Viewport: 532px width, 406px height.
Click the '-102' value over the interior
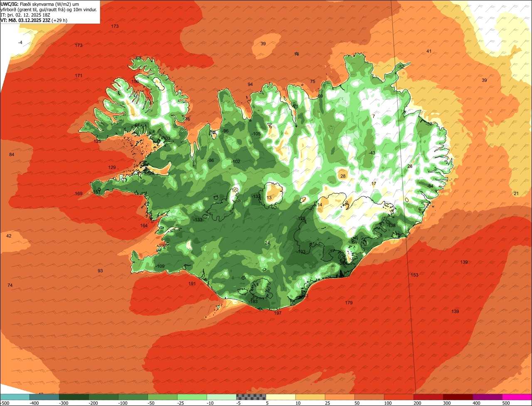pyautogui.click(x=236, y=161)
